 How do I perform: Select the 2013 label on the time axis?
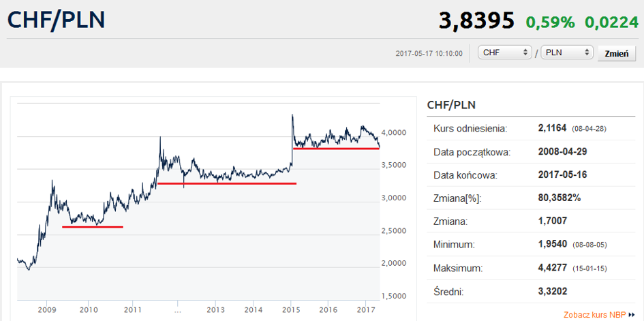tap(215, 310)
